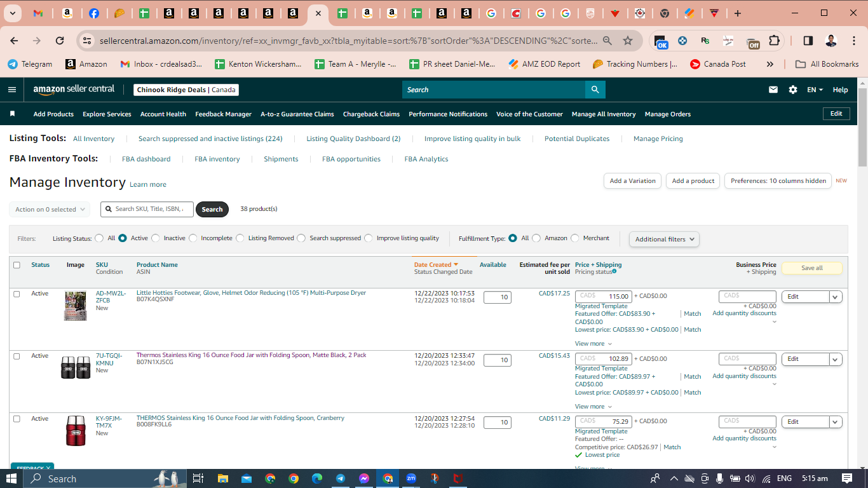Select the Search suppressed radio button
Screen dimensions: 868x488
302,238
